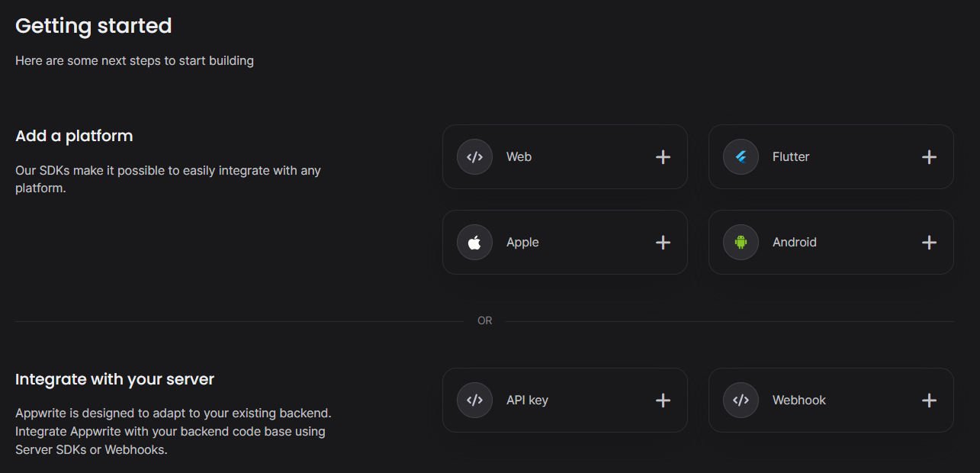Choose the Webhook label
The image size is (980, 473).
(x=798, y=401)
